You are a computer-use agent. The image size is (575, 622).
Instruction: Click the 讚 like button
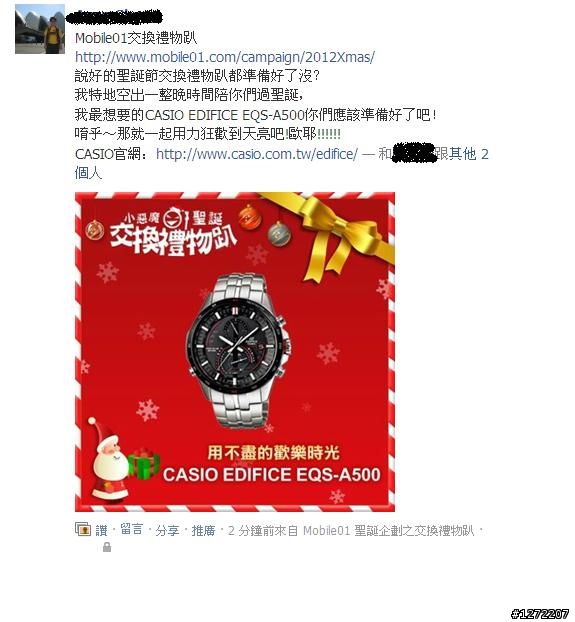[102, 530]
